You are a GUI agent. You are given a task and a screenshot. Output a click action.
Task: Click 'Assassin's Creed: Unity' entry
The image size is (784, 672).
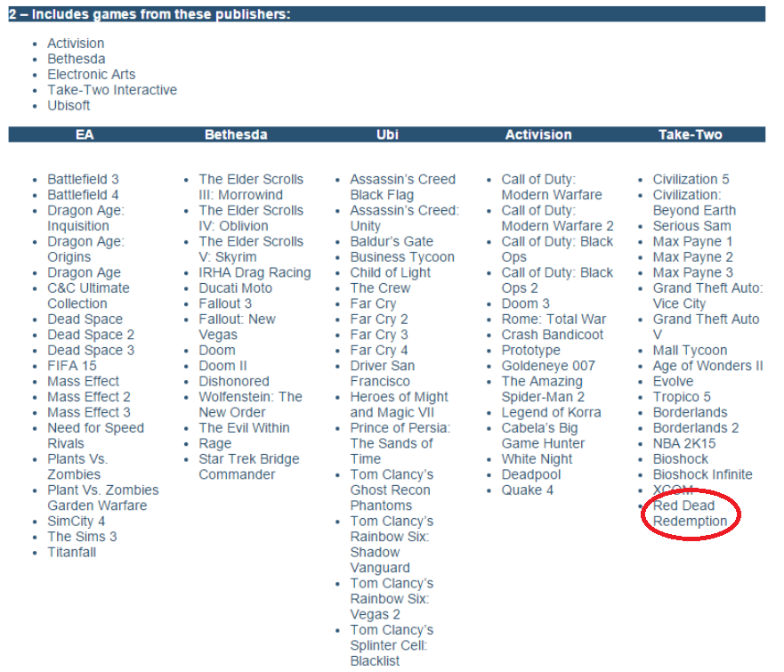tap(405, 218)
